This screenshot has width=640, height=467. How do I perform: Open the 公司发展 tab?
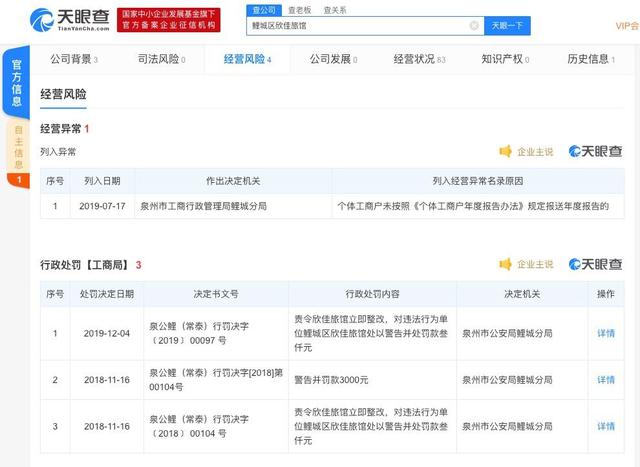pos(333,59)
